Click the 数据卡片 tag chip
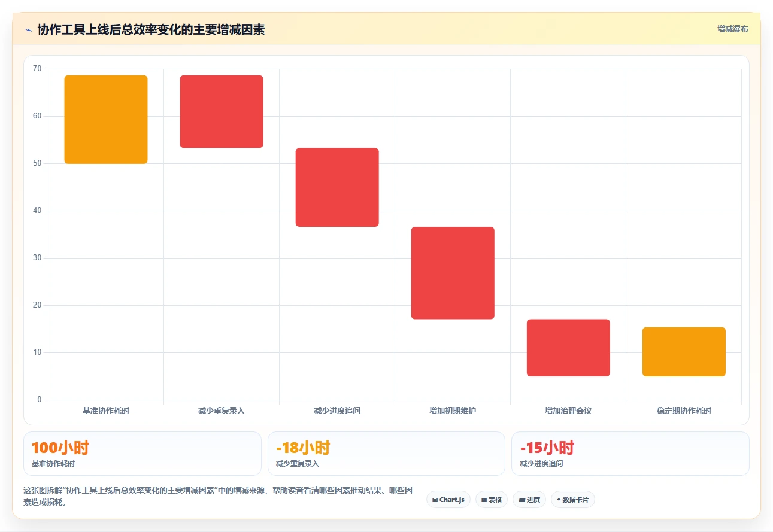 click(x=572, y=500)
